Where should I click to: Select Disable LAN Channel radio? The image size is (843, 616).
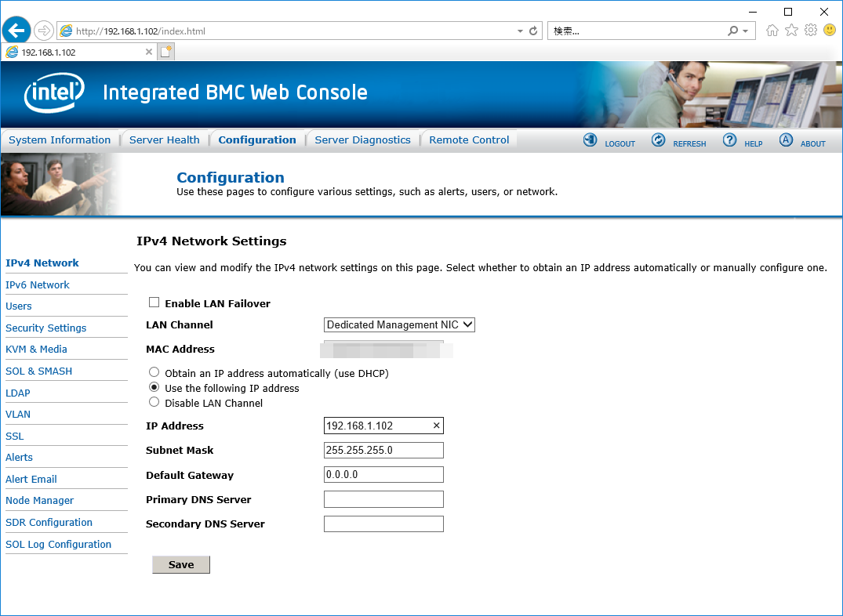click(x=154, y=402)
